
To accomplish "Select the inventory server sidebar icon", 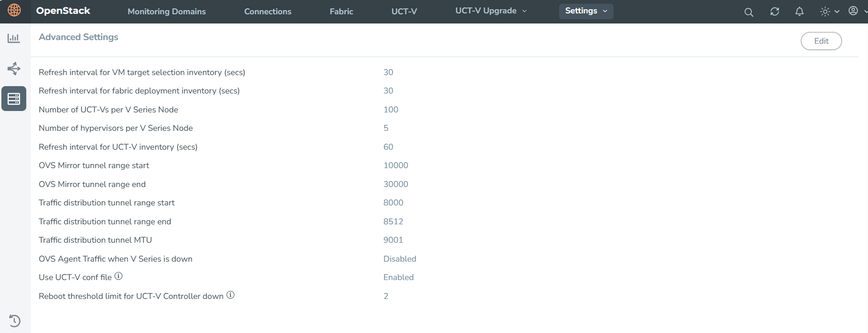I will click(x=14, y=99).
